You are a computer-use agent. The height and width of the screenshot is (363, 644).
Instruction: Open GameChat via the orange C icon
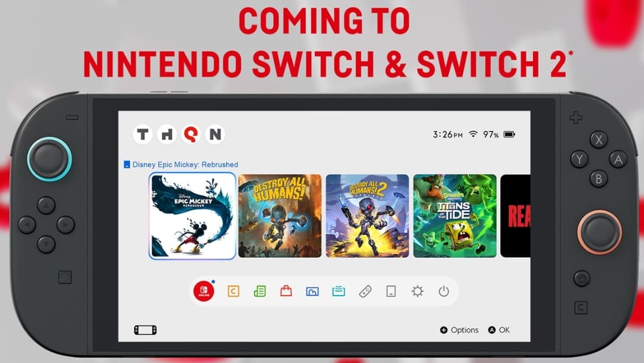click(x=233, y=291)
